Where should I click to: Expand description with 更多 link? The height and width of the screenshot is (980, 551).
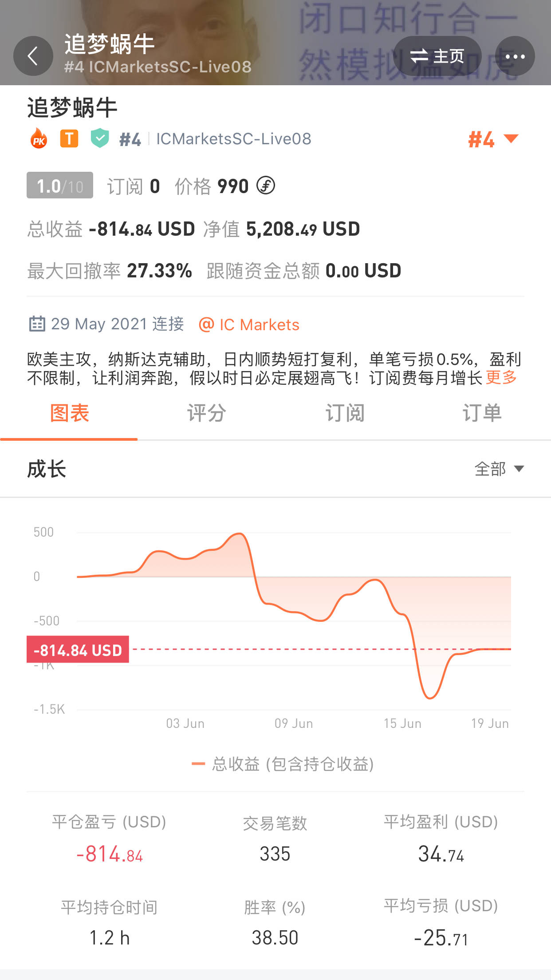[x=501, y=378]
